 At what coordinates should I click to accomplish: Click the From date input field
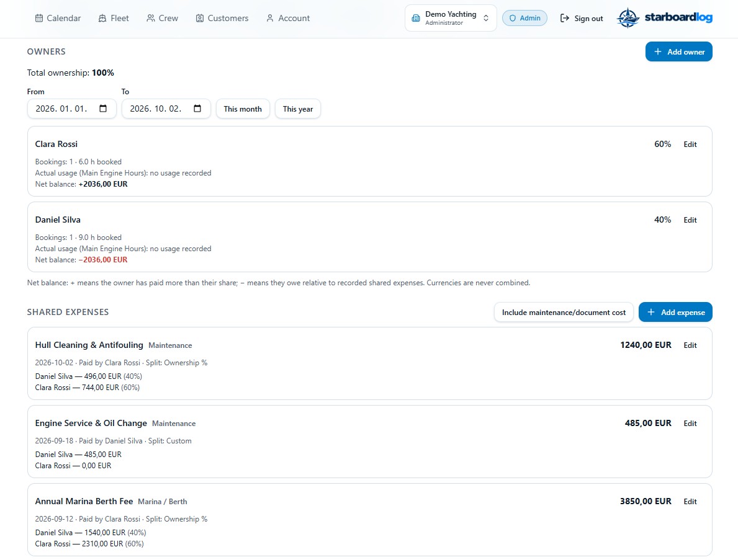coord(71,109)
